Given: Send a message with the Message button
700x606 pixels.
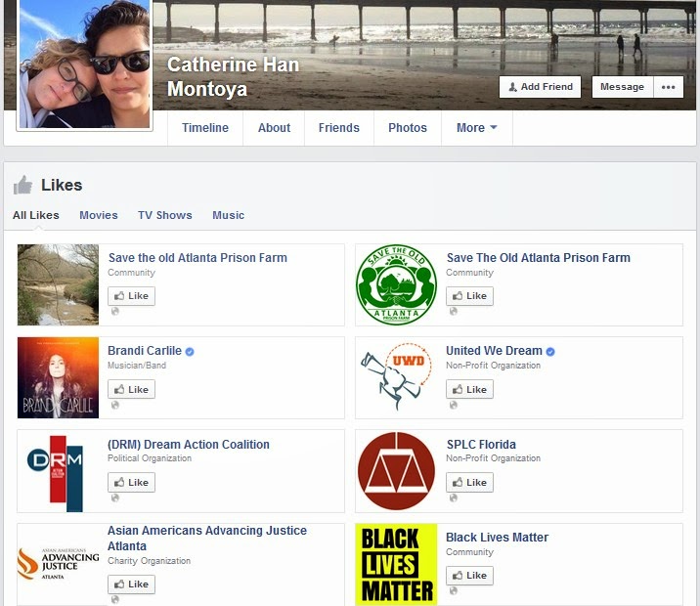Looking at the screenshot, I should click(x=623, y=87).
